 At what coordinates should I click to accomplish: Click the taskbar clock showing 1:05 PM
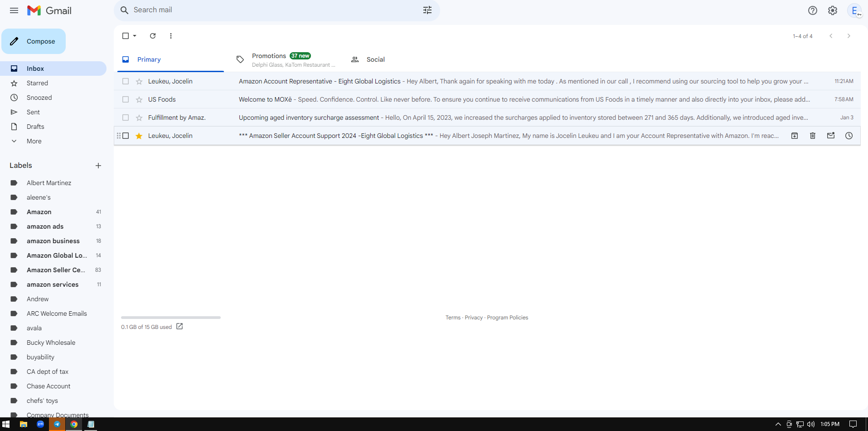point(830,424)
